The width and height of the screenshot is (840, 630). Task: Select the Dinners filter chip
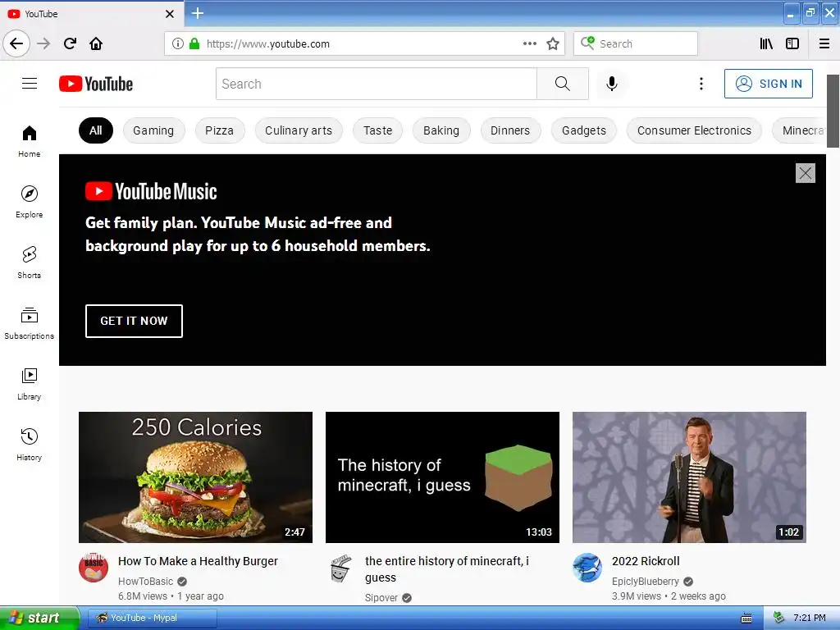click(510, 130)
